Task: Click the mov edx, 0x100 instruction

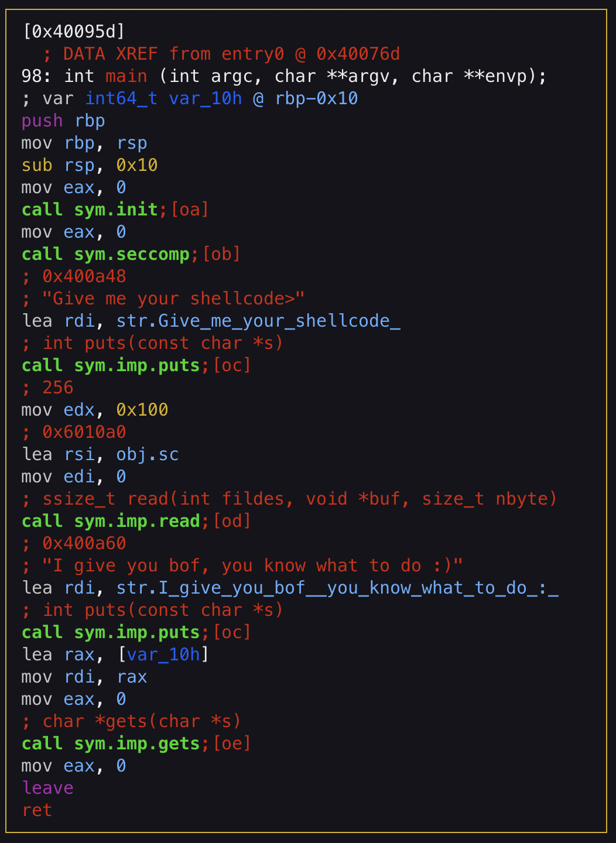Action: click(x=95, y=410)
